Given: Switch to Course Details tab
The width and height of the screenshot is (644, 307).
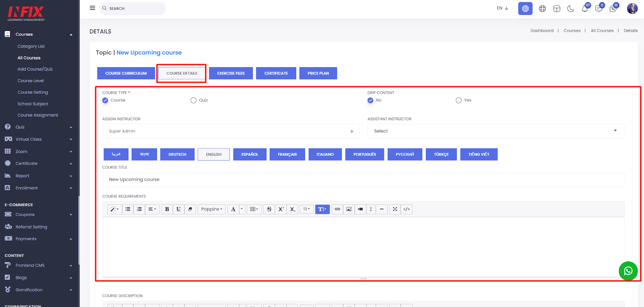Looking at the screenshot, I should (182, 73).
